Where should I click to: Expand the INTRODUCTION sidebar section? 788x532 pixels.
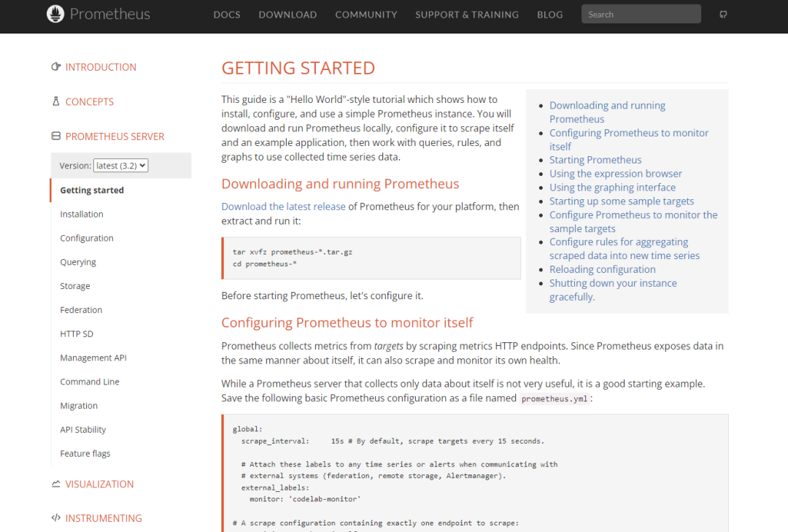(101, 67)
